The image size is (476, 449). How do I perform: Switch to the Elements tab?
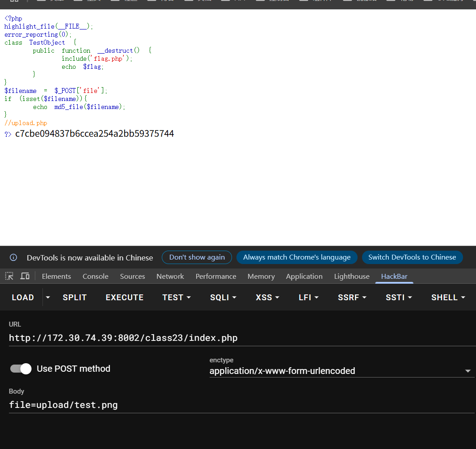point(56,277)
